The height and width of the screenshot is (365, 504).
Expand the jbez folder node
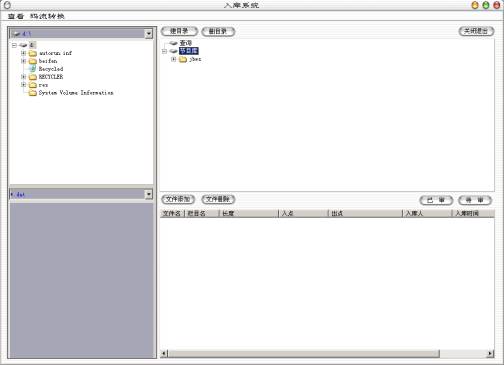[173, 59]
